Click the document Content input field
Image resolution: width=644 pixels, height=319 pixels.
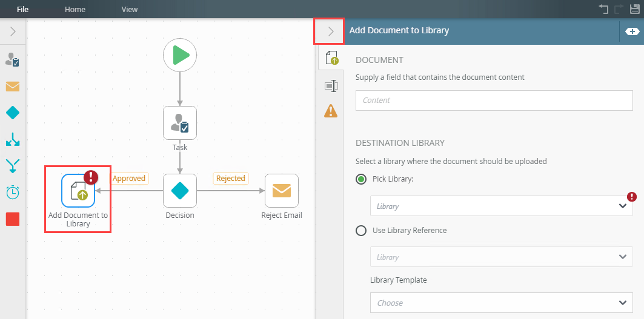(494, 100)
